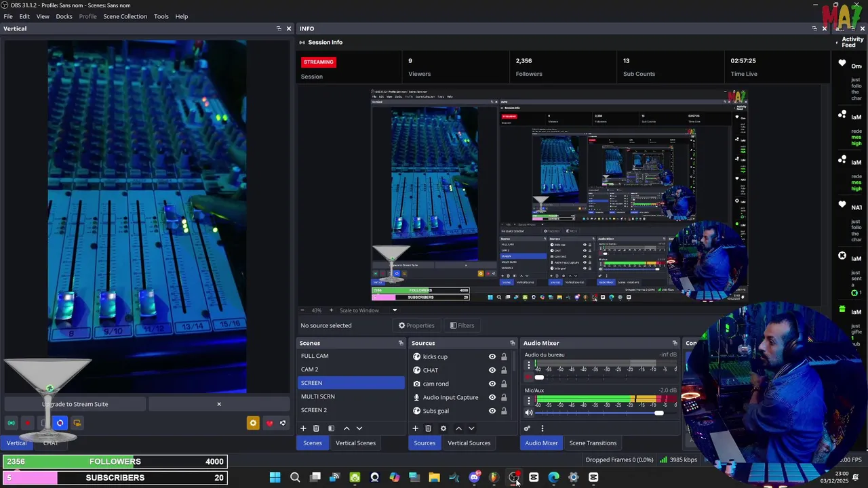This screenshot has height=488, width=868.
Task: Unlock the CHAT source lock
Action: pos(504,370)
